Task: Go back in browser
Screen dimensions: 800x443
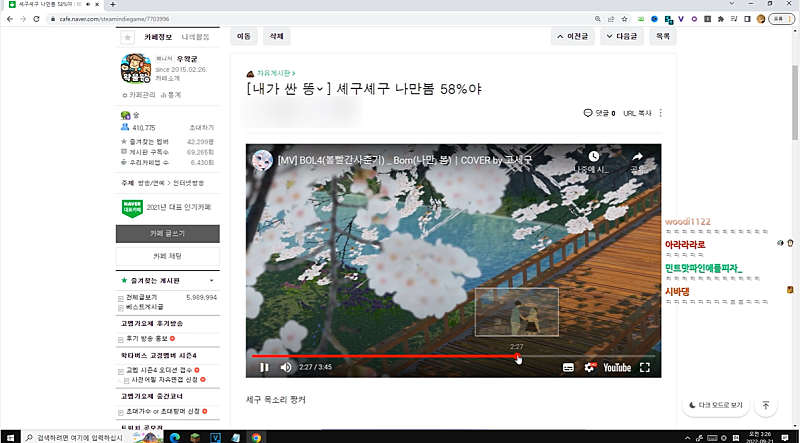Action: click(10, 19)
